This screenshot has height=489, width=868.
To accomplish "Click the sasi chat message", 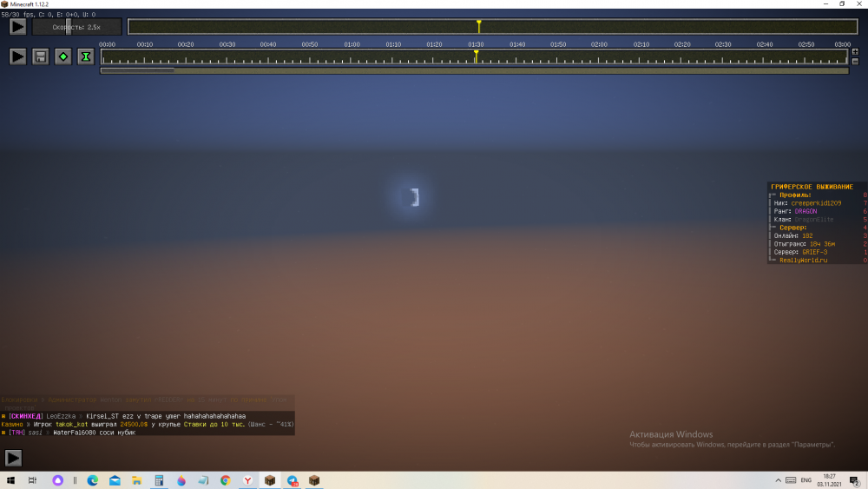I will 69,433.
